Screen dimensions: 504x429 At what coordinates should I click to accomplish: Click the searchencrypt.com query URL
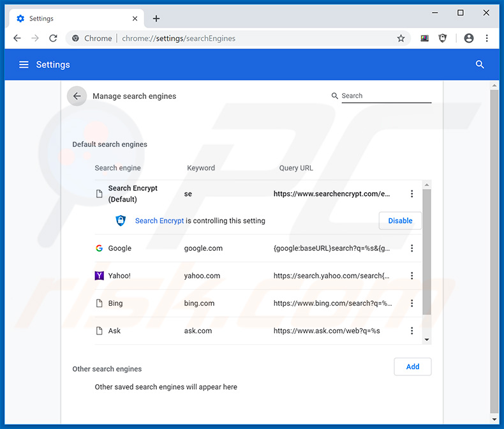pyautogui.click(x=331, y=193)
